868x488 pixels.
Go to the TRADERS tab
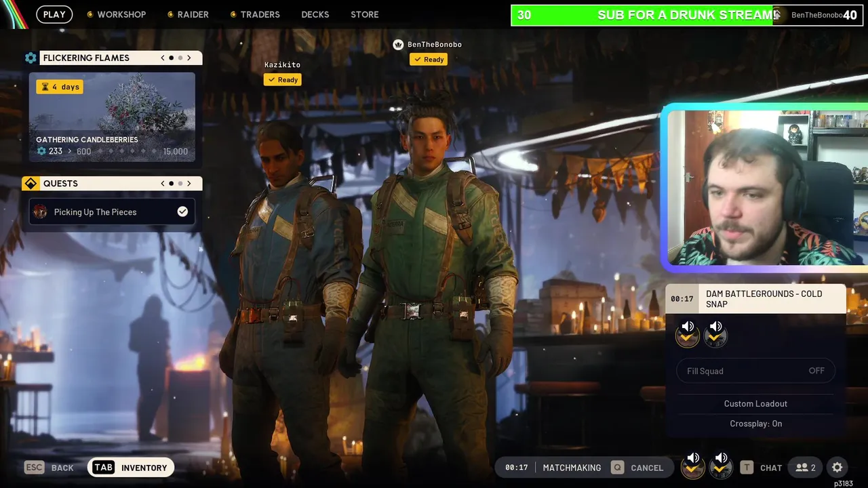260,14
